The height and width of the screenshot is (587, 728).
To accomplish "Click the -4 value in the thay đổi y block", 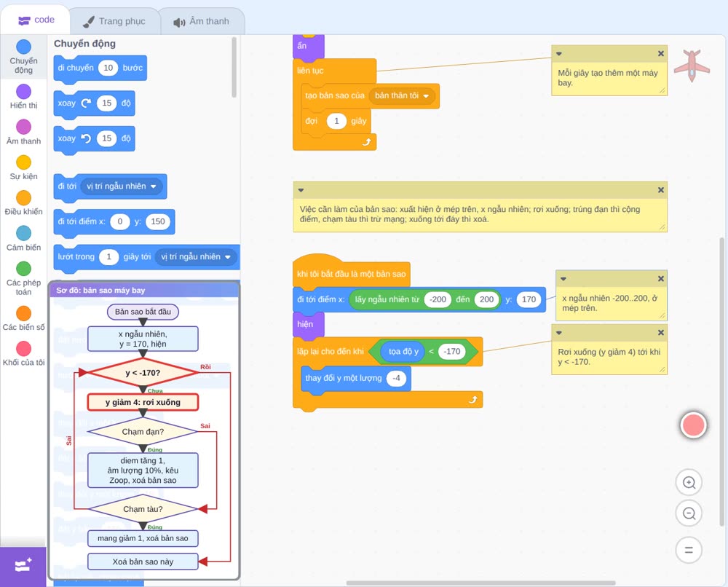I will coord(396,378).
